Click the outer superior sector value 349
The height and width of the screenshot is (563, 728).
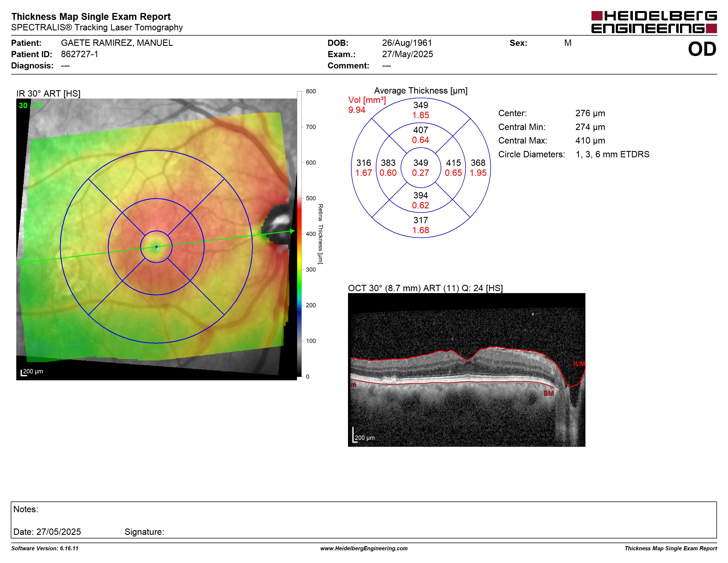(421, 105)
